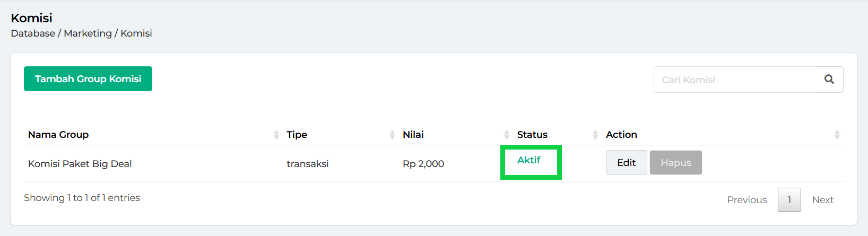Edit the Komisi Paket Big Deal row
Image resolution: width=868 pixels, height=236 pixels.
click(626, 163)
